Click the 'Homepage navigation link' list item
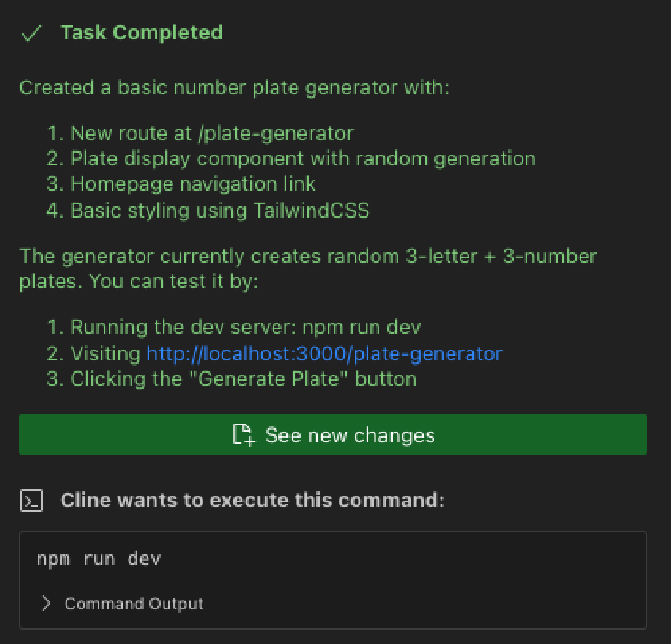671x644 pixels. [x=193, y=184]
